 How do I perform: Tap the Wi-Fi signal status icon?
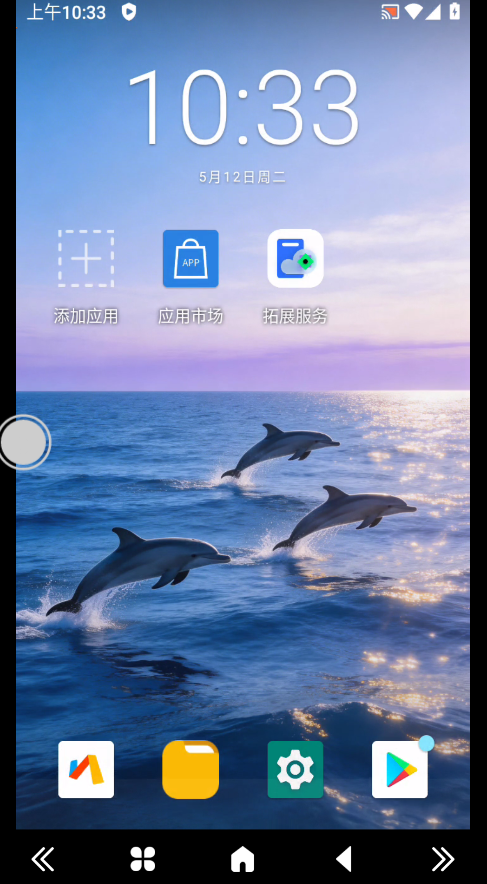413,12
